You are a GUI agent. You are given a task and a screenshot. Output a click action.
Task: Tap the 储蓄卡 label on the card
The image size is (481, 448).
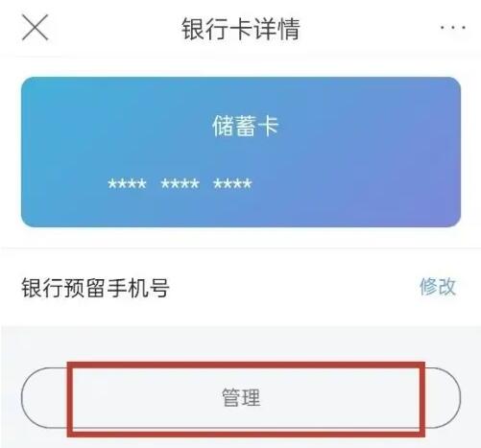[x=245, y=126]
